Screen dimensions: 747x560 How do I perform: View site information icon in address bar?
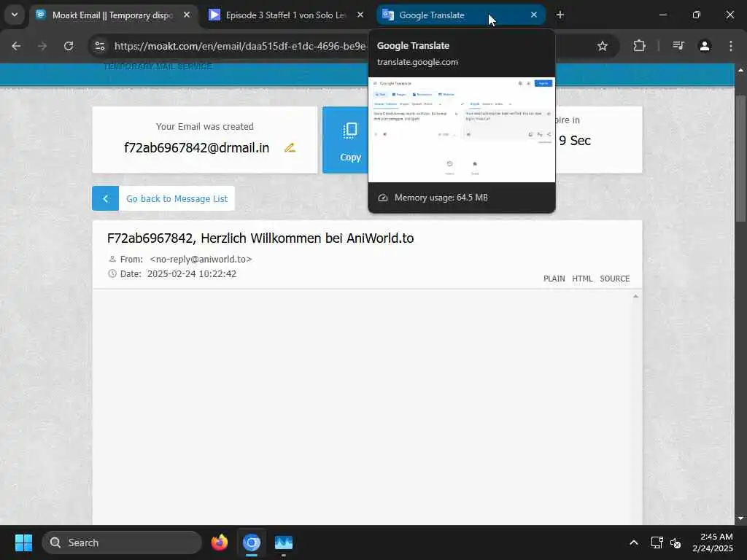99,46
